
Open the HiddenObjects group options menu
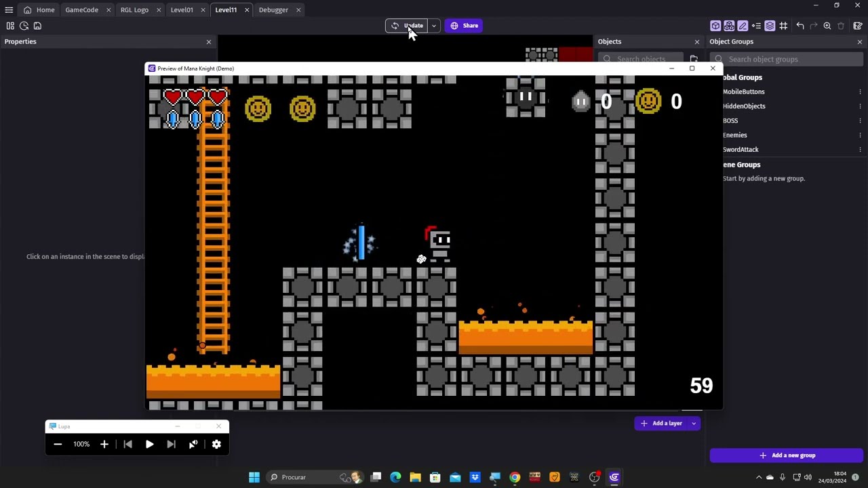coord(860,106)
